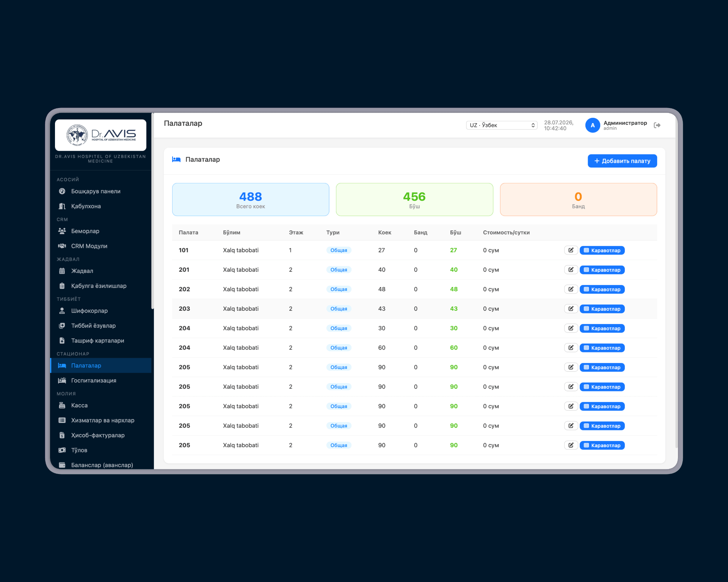728x582 pixels.
Task: Click the date 28.07.2026 in the header
Action: click(559, 122)
